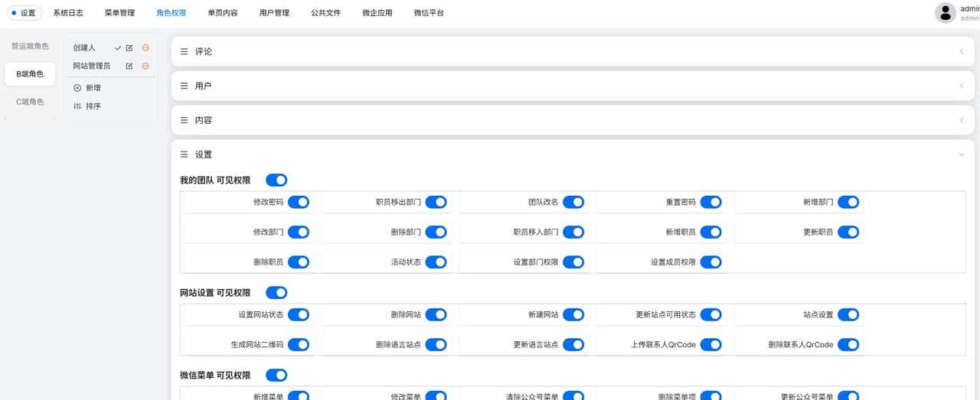This screenshot has height=400, width=980.
Task: Open the 公共文件 menu
Action: pos(325,13)
